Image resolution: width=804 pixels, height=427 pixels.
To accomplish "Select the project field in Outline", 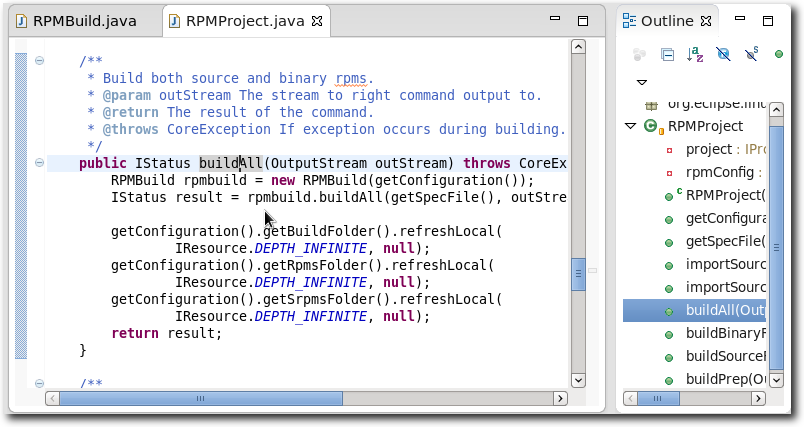I will point(708,149).
